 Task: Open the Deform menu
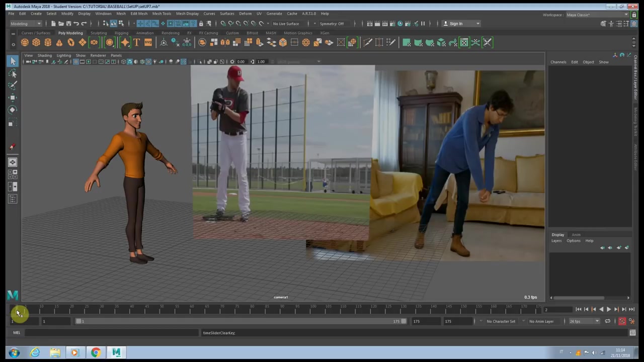click(x=246, y=14)
